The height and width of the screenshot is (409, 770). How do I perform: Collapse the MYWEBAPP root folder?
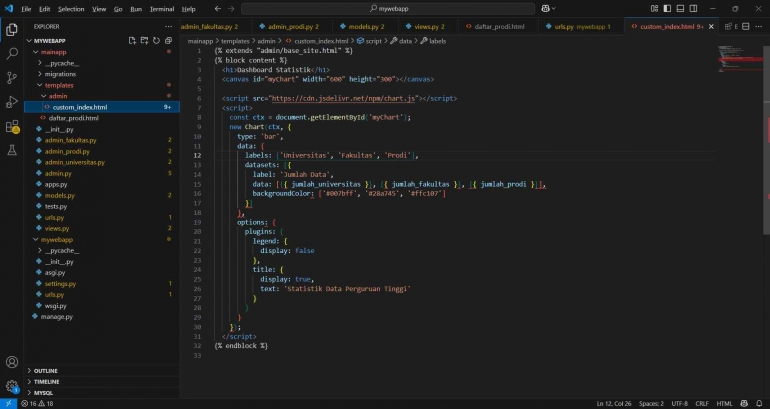coord(29,41)
